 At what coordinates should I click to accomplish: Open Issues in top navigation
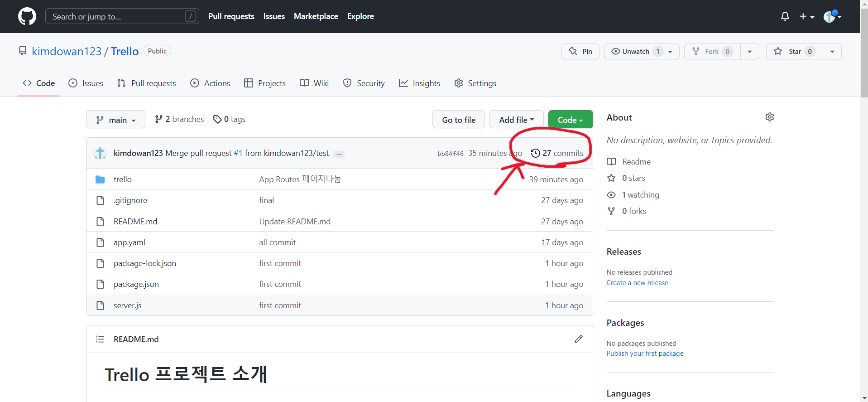(274, 16)
